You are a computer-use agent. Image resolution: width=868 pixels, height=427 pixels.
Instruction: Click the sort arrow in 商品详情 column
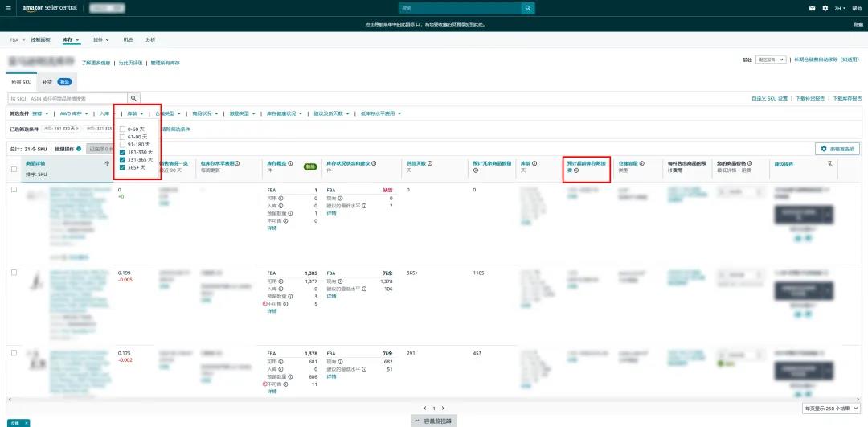[107, 163]
